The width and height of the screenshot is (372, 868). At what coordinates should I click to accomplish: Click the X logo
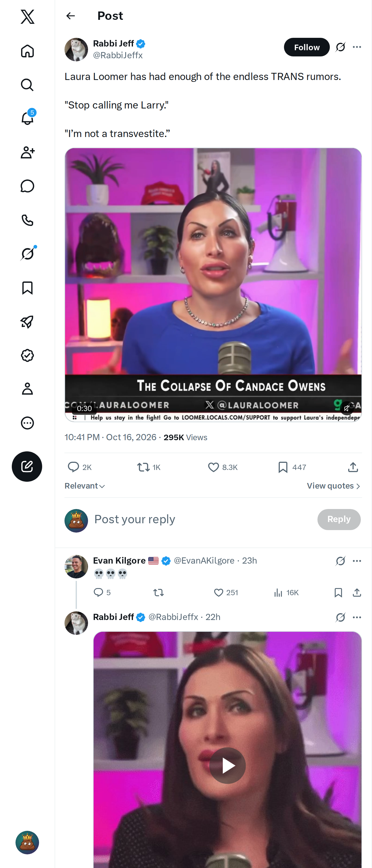click(27, 16)
